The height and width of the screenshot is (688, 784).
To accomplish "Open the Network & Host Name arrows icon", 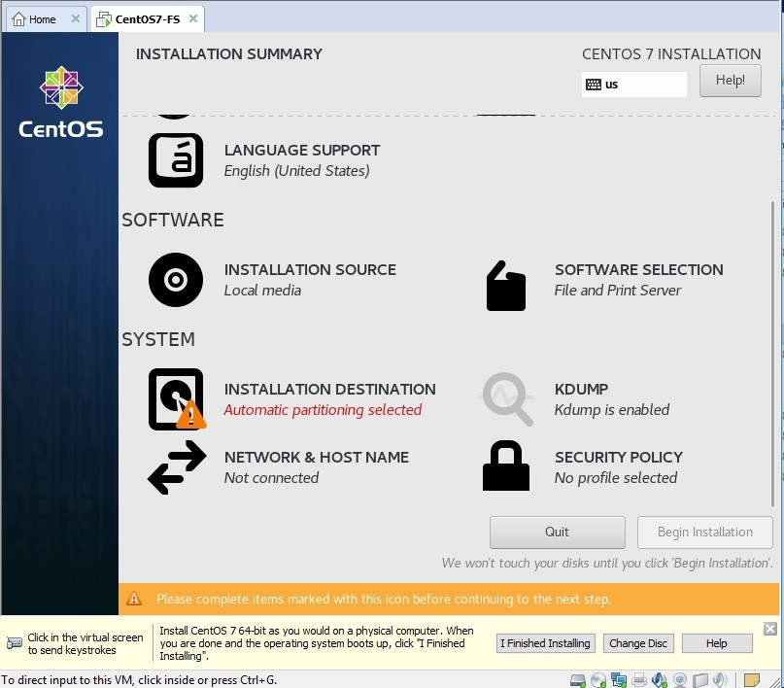I will coord(177,467).
